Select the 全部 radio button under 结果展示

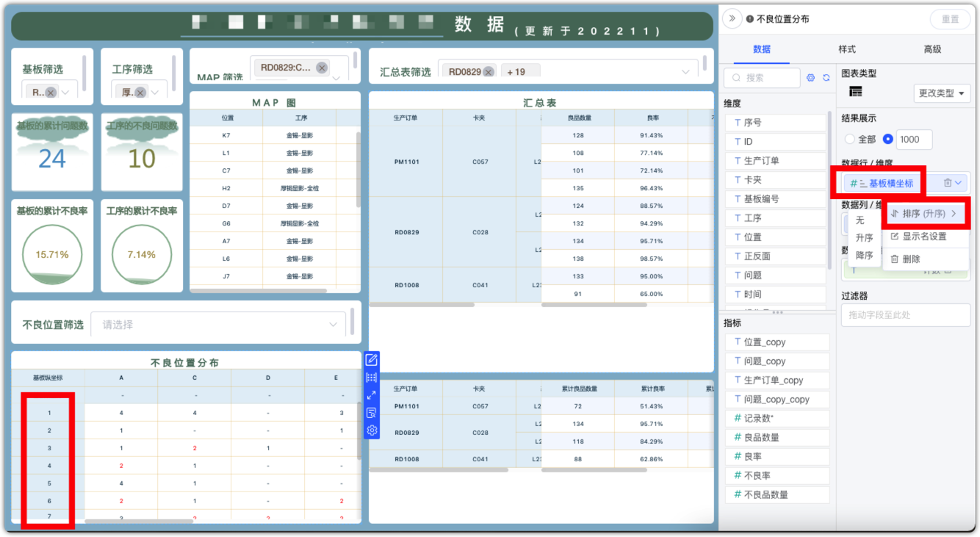[x=851, y=140]
